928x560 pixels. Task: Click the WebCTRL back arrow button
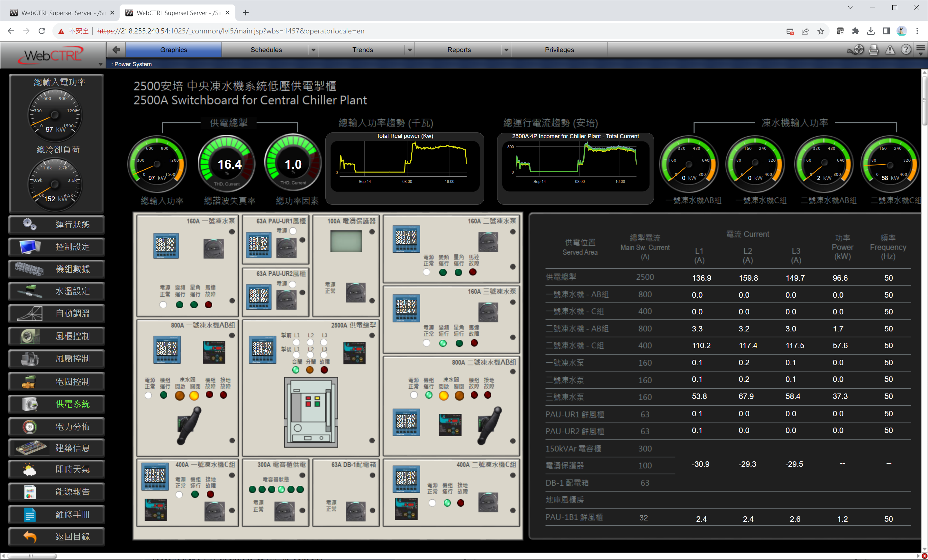coord(116,49)
